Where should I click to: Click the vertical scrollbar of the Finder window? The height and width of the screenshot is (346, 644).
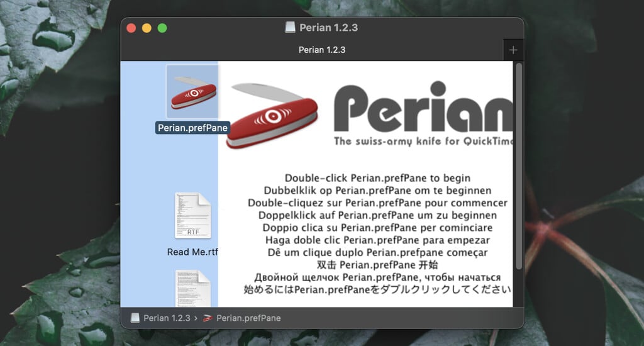click(519, 167)
